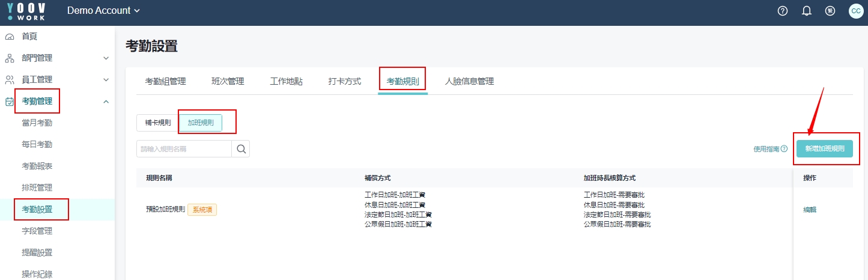Open 排班管理 in the sidebar

tap(37, 188)
